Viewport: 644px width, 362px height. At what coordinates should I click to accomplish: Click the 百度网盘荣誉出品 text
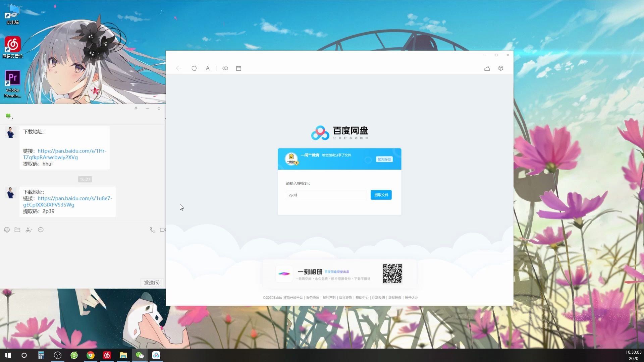click(337, 272)
